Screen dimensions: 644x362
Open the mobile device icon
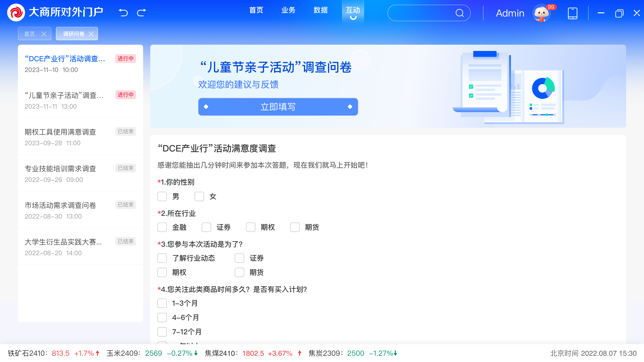tap(572, 13)
